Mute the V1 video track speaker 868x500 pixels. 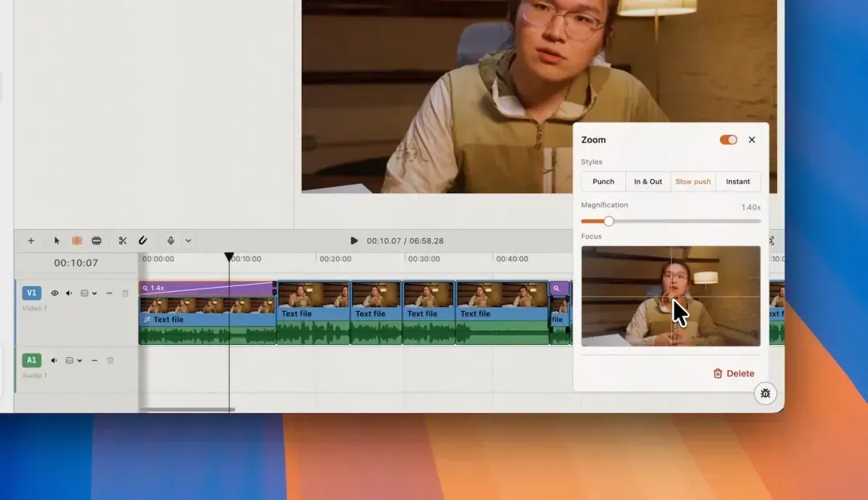(69, 293)
